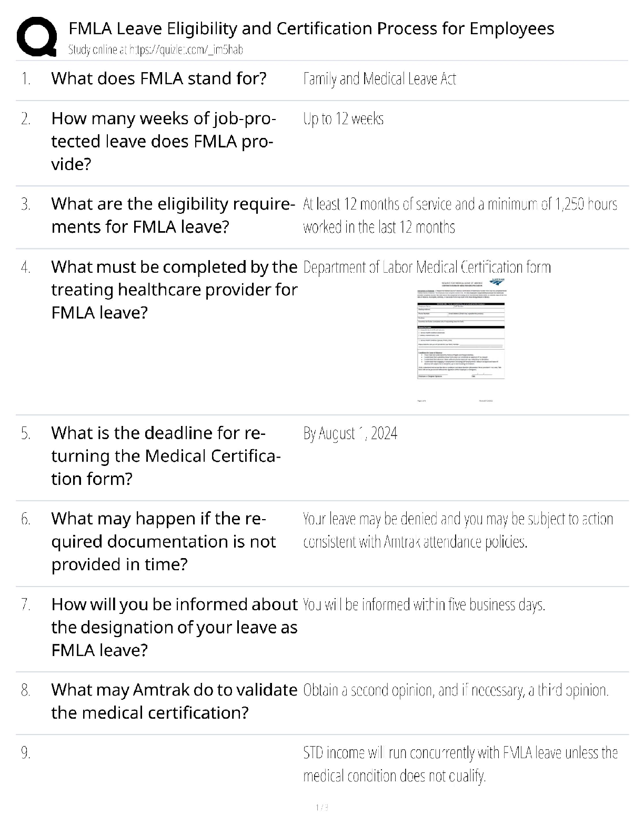Viewport: 644px width, 834px height.
Task: Click the page title heading text
Action: click(x=311, y=28)
